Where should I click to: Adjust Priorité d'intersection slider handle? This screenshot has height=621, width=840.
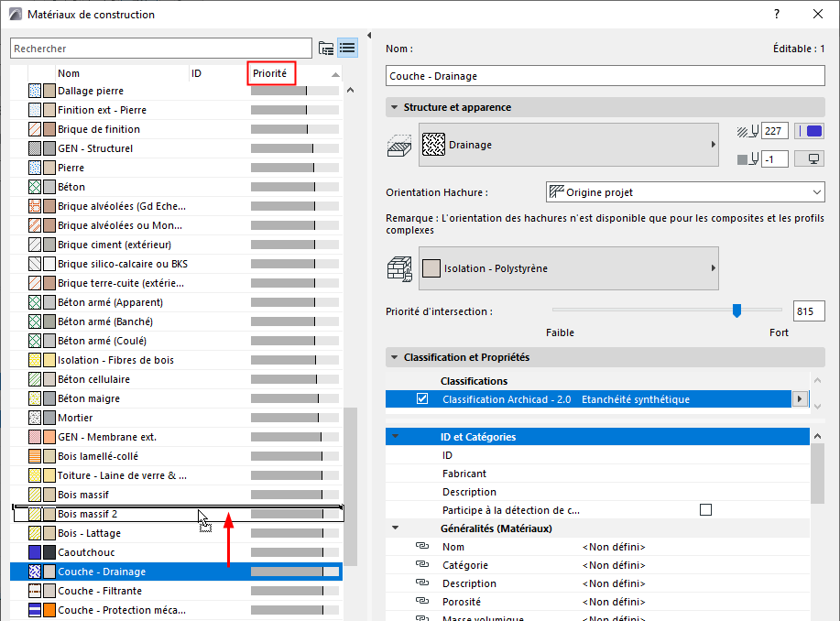click(x=736, y=310)
